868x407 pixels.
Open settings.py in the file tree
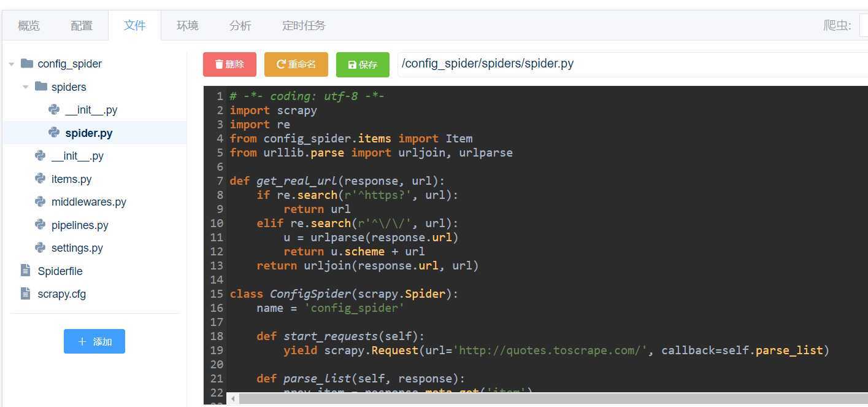77,248
